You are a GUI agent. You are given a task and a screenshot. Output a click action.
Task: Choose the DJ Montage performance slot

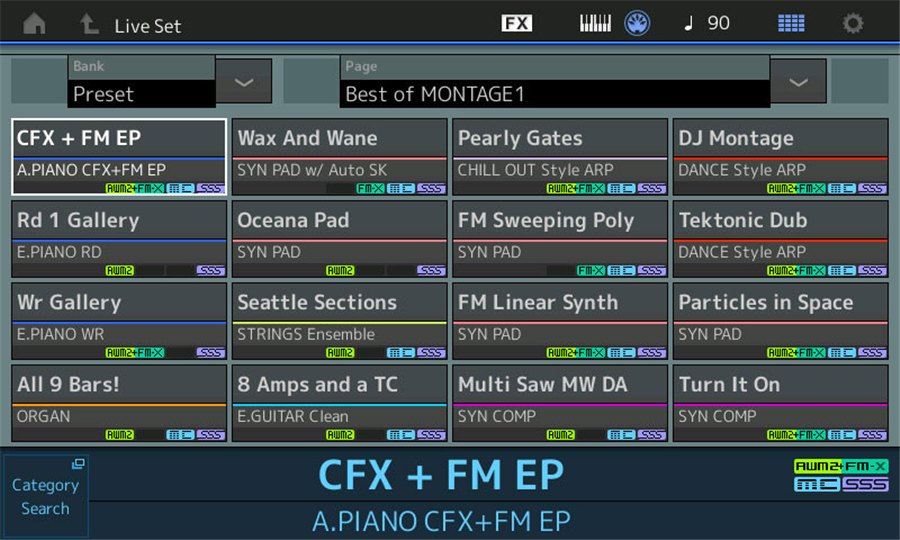point(780,156)
